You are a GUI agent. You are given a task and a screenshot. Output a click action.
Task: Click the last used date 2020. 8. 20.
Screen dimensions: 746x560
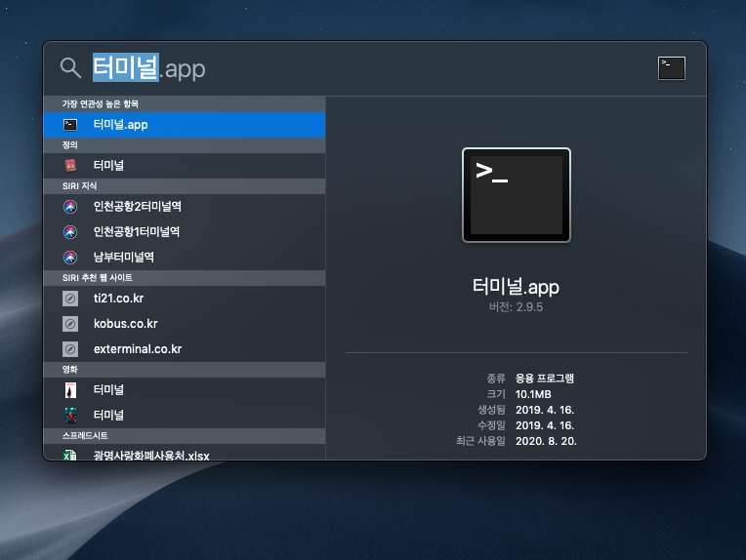pyautogui.click(x=546, y=441)
